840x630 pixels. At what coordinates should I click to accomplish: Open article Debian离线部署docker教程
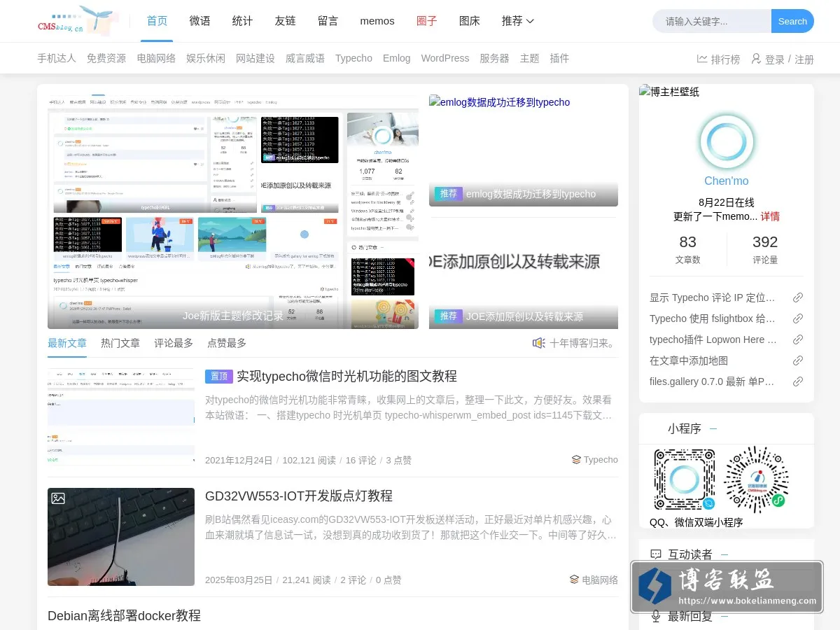click(124, 615)
